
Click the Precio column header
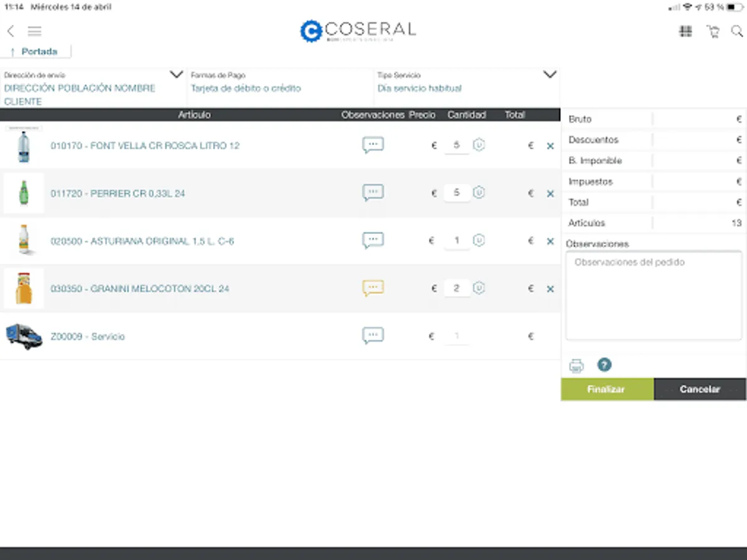click(422, 115)
